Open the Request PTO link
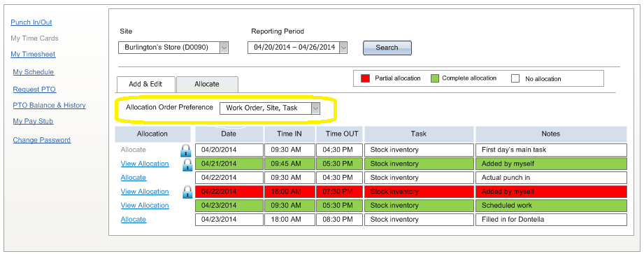The width and height of the screenshot is (644, 254). click(x=34, y=90)
